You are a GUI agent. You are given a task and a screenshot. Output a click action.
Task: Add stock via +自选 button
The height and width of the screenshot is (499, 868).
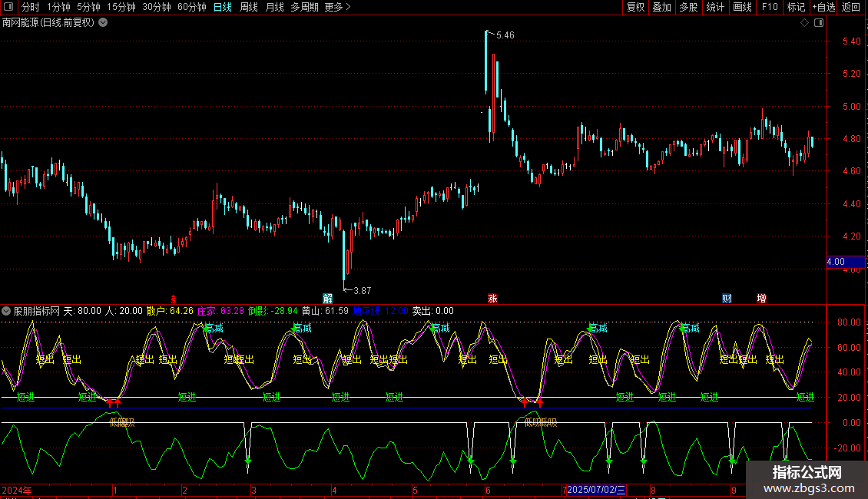pos(823,7)
